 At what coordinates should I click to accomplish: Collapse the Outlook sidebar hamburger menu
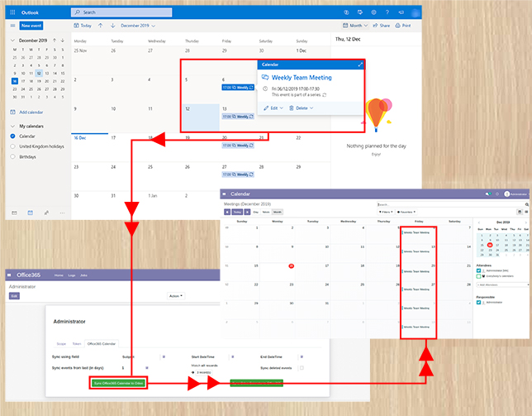12,26
